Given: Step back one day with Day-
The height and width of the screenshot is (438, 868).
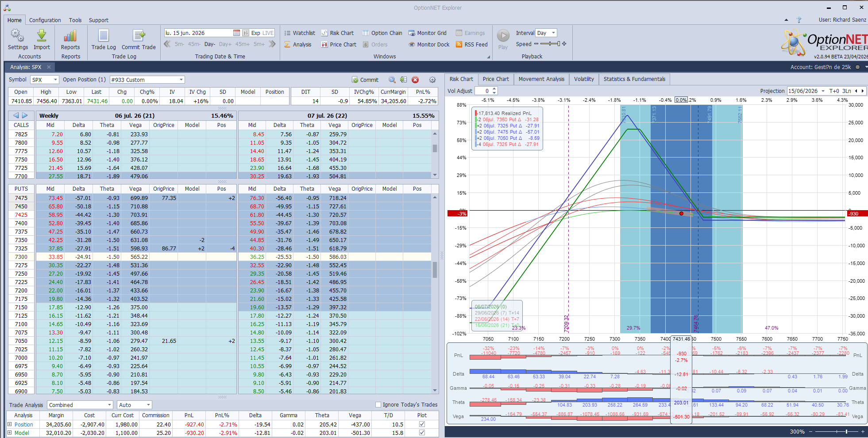Looking at the screenshot, I should pyautogui.click(x=210, y=44).
